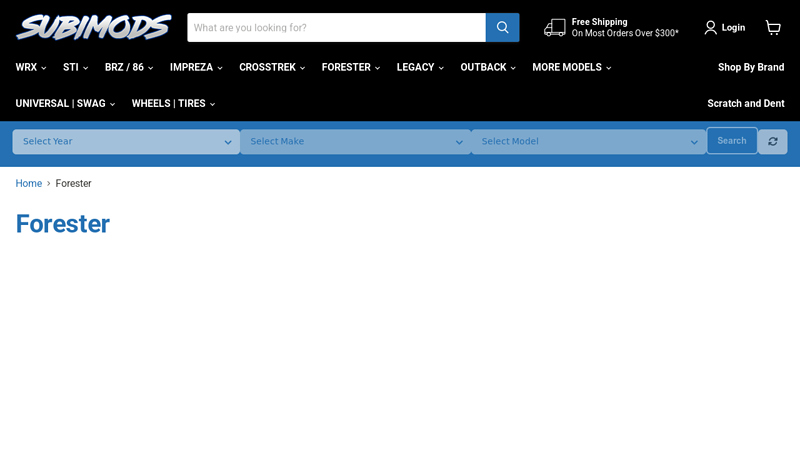Expand the Forester navigation menu
The width and height of the screenshot is (800, 450).
point(350,67)
